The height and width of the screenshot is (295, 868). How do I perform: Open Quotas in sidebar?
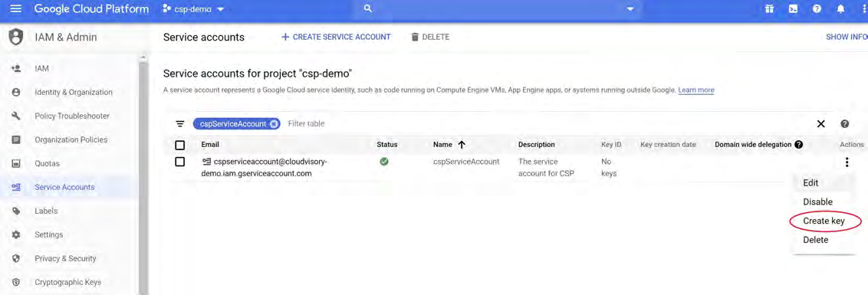47,164
